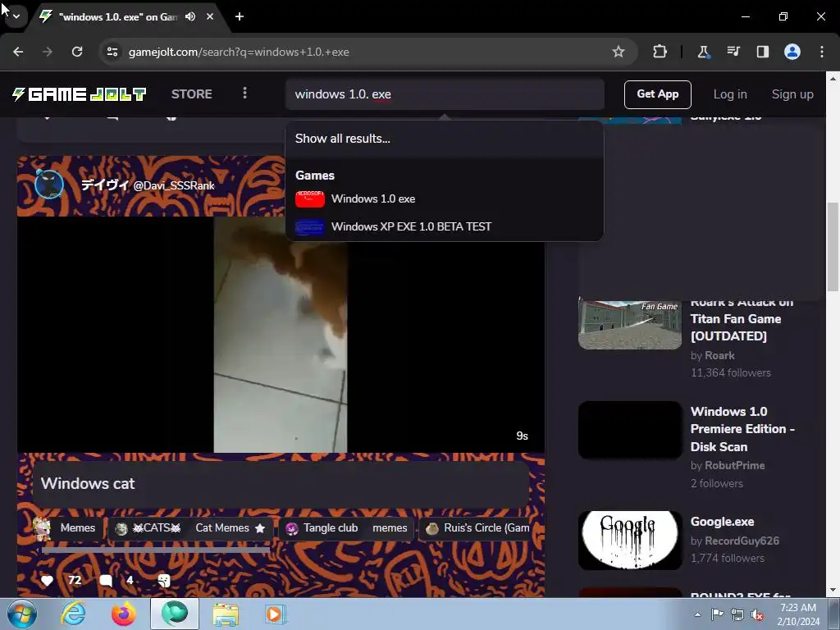The width and height of the screenshot is (840, 630).
Task: Launch Internet Explorer from the taskbar
Action: pos(72,614)
